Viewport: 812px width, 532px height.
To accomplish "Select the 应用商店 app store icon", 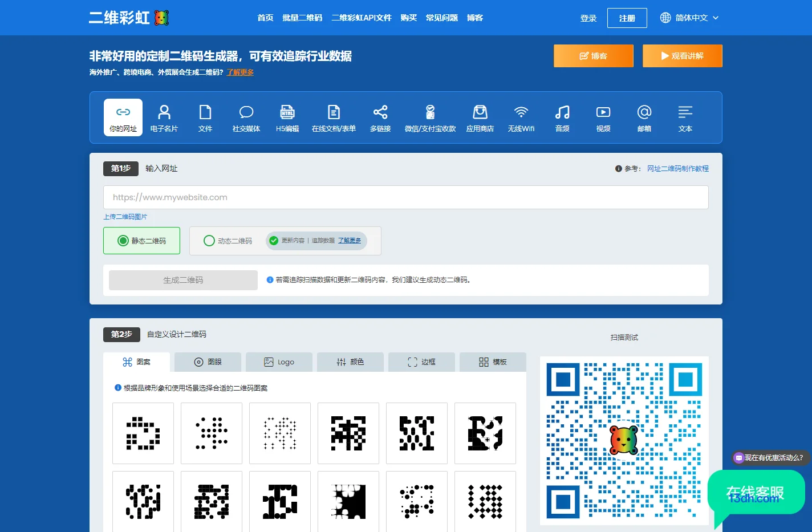I will [480, 112].
